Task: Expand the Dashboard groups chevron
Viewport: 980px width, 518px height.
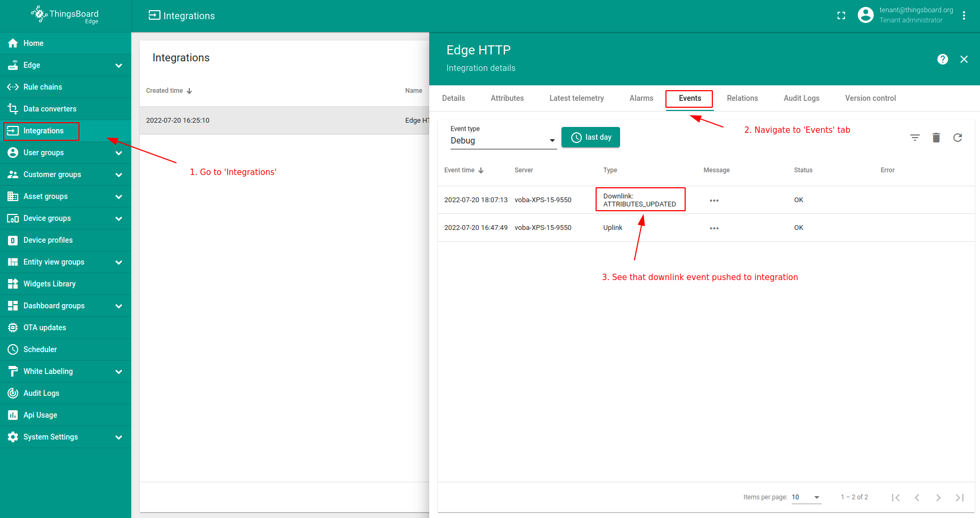Action: click(119, 306)
